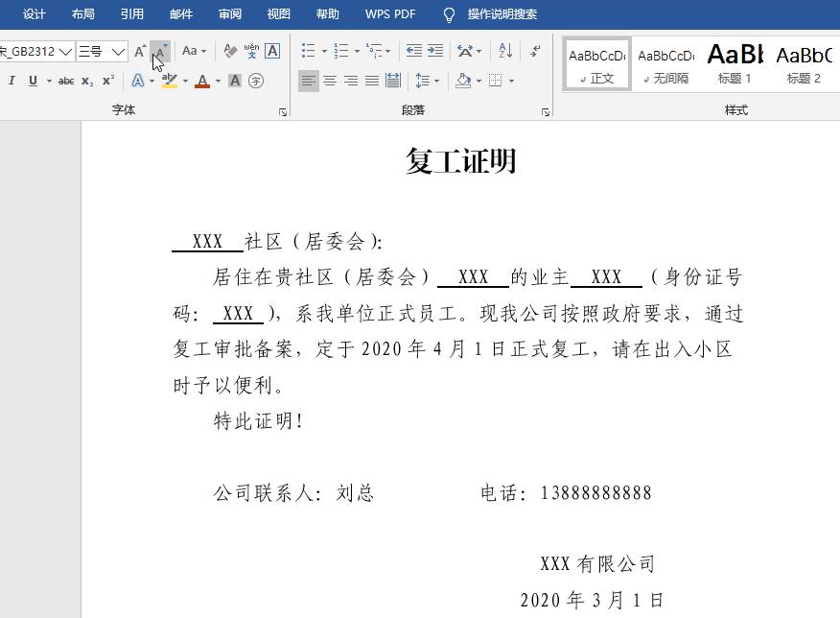Open font name dropdown
This screenshot has height=618, width=840.
65,52
